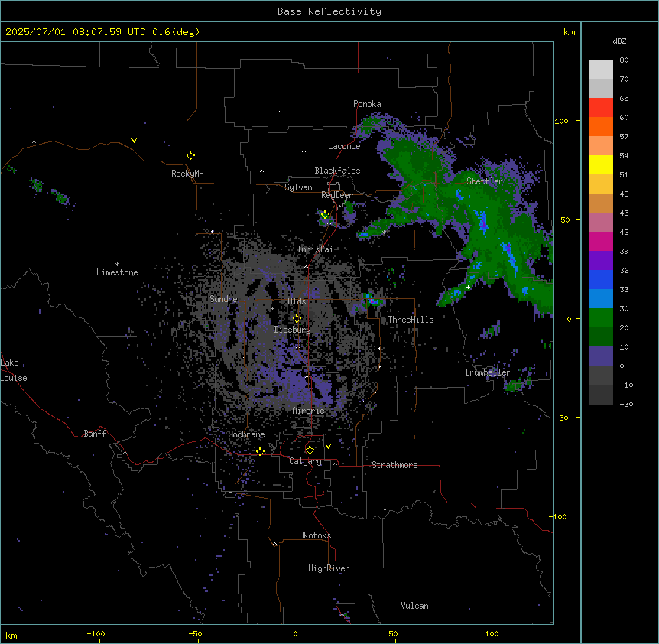Select the violet 10-0 dBZ legend color
The height and width of the screenshot is (644, 659).
(601, 356)
